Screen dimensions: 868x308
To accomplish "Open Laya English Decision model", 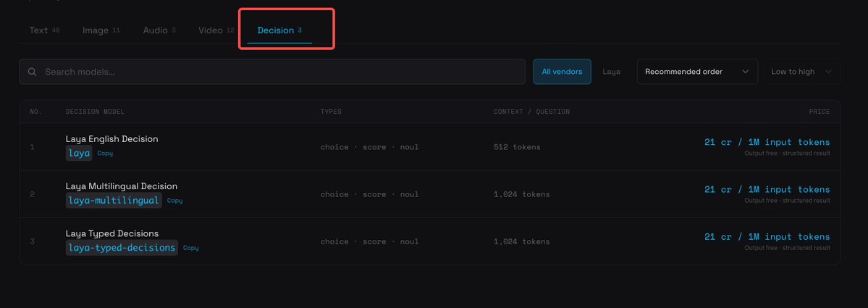I will [x=111, y=139].
